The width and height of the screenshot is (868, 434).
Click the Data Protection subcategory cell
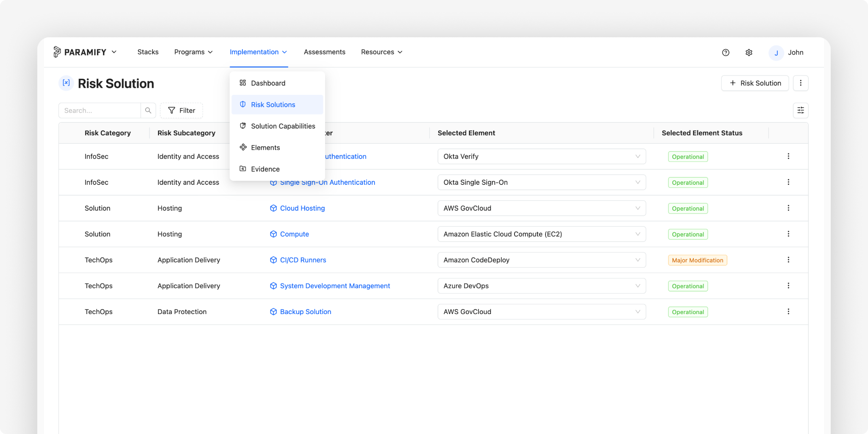tap(182, 312)
